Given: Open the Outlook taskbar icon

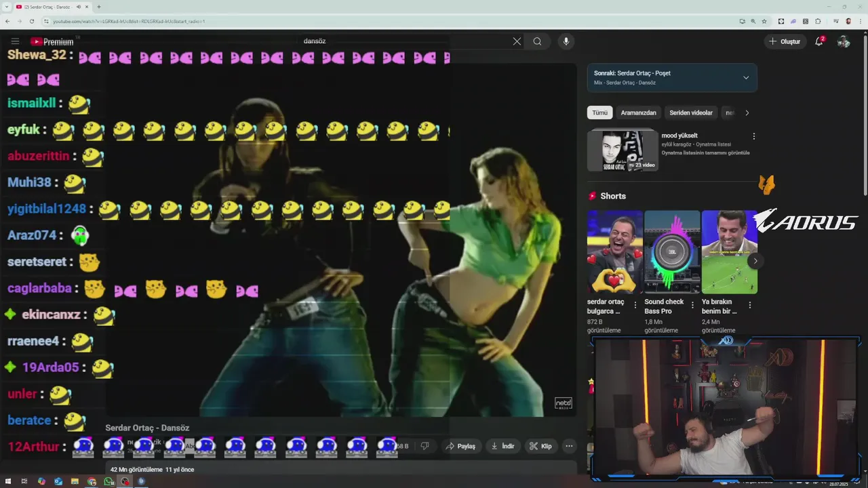Looking at the screenshot, I should point(58,481).
